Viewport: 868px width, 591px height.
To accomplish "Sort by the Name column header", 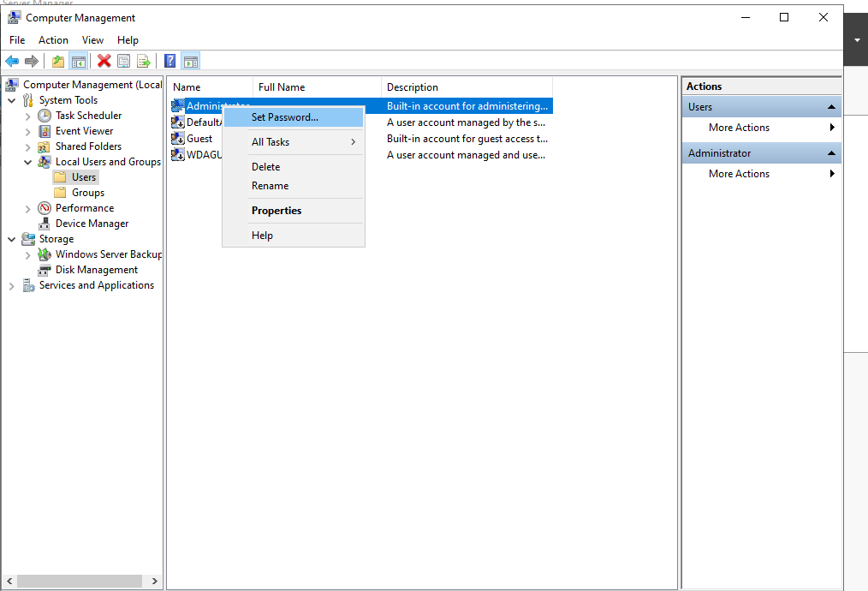I will pyautogui.click(x=211, y=87).
